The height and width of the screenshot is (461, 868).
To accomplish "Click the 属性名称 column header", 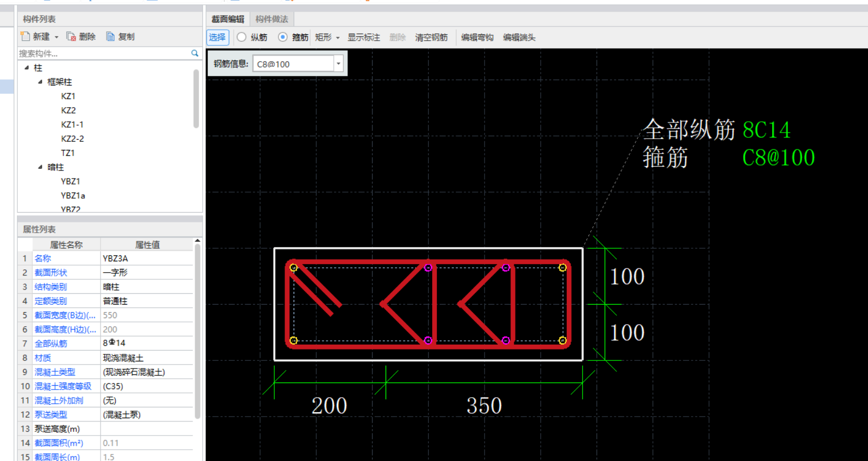I will [67, 245].
